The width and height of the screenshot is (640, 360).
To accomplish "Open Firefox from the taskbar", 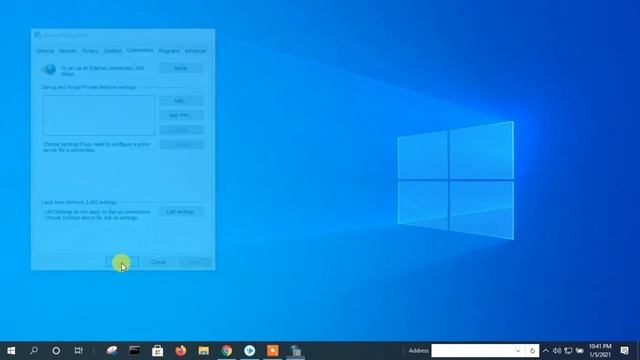I will coord(180,351).
